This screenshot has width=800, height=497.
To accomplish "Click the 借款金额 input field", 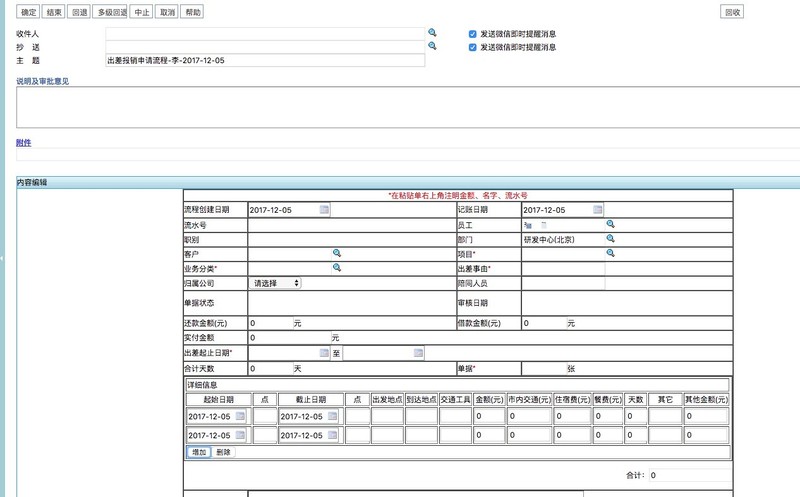I will pyautogui.click(x=544, y=323).
